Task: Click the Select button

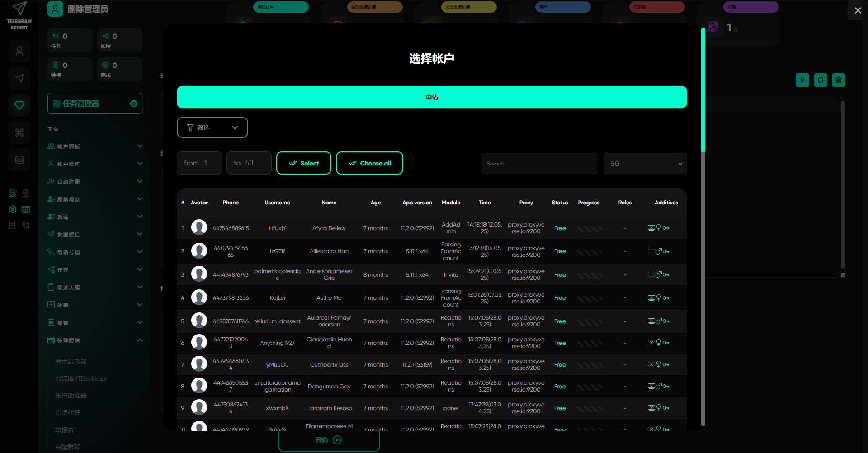Action: point(303,163)
